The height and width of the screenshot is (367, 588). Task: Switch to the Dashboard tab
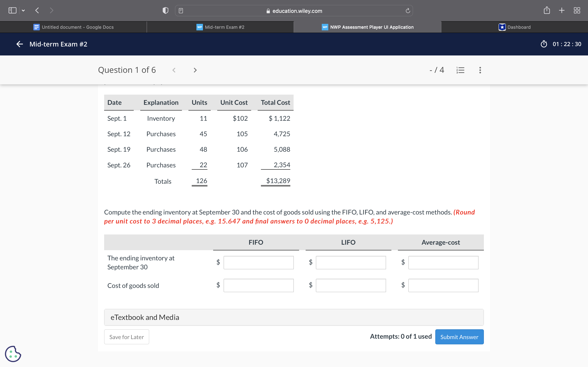(x=514, y=27)
